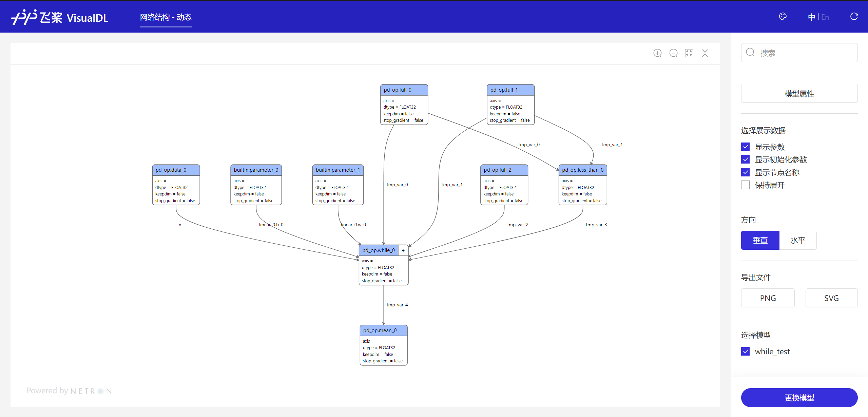Open the 模型属性 panel button
Screen dimensions: 868x417
click(799, 94)
